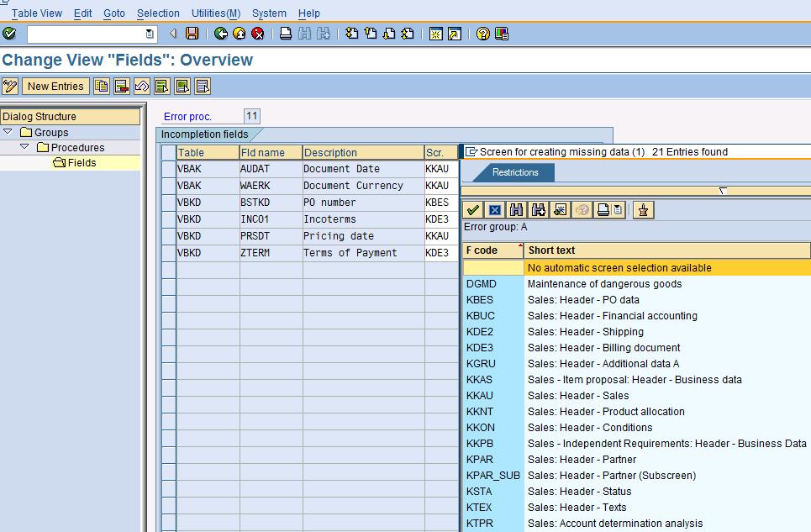Select the Delete entry icon in application toolbar
The width and height of the screenshot is (811, 532).
(120, 86)
